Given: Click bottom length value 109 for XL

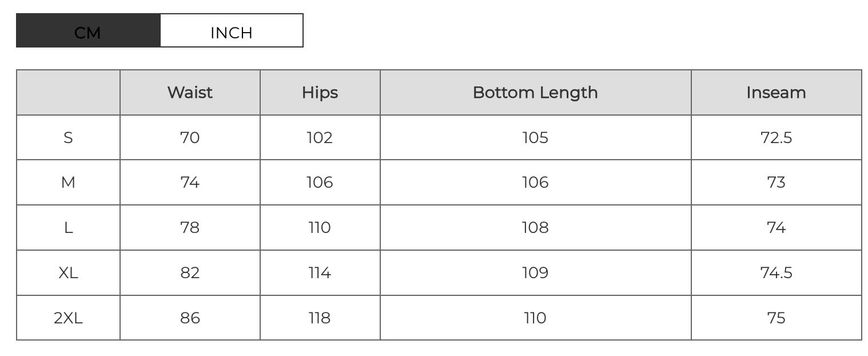Looking at the screenshot, I should point(535,273).
